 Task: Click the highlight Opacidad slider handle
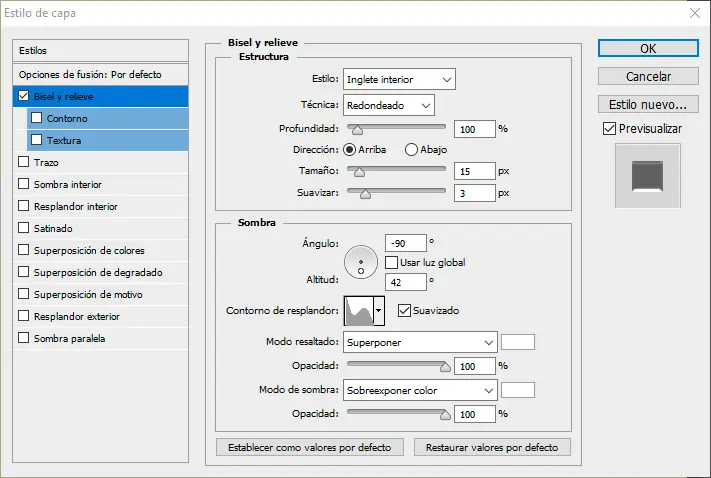click(445, 366)
